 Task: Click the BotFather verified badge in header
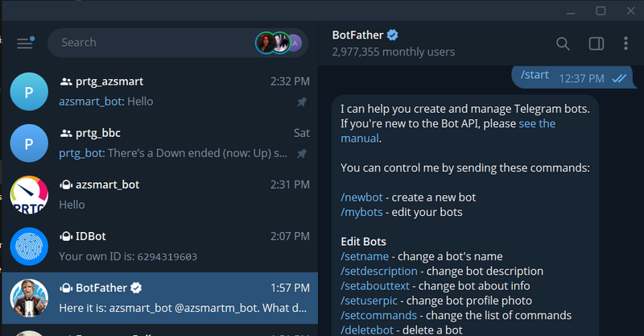[x=393, y=35]
